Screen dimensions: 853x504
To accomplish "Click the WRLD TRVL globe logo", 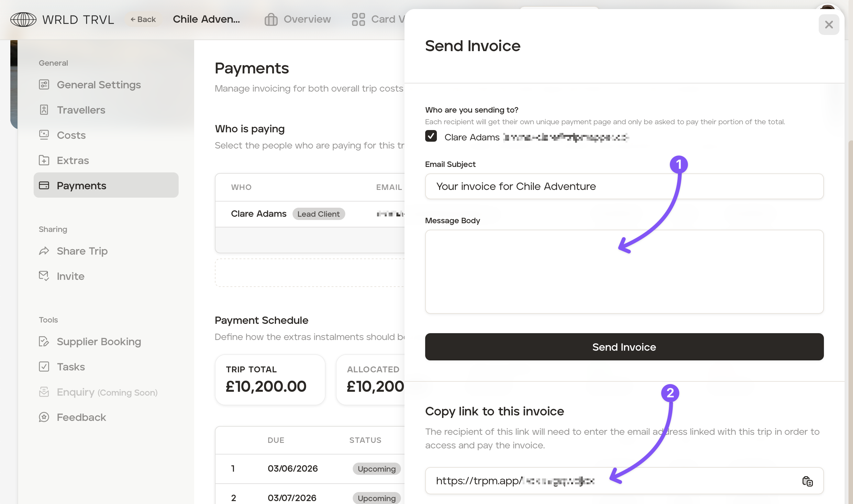I will point(23,19).
